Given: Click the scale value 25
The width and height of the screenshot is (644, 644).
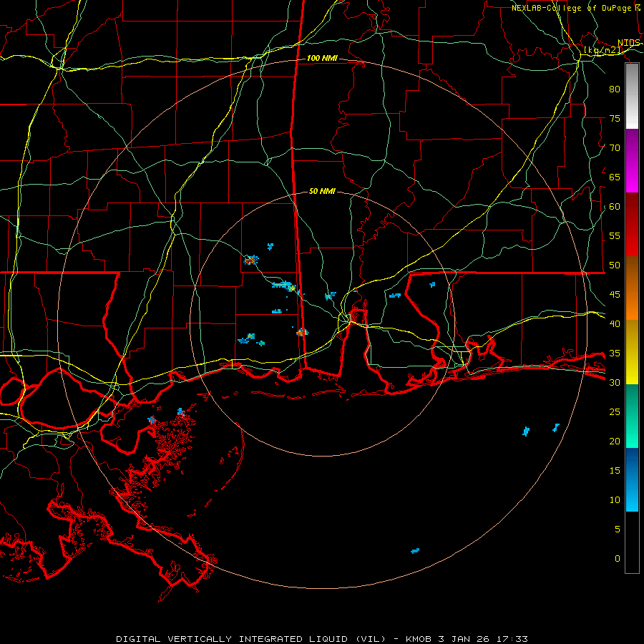Looking at the screenshot, I should [x=615, y=411].
